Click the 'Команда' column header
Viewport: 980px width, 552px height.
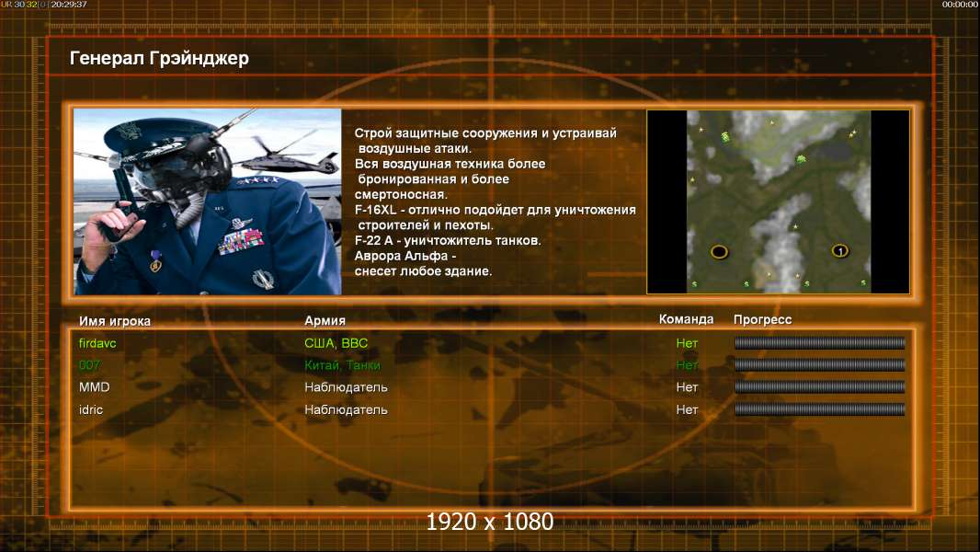click(x=686, y=319)
